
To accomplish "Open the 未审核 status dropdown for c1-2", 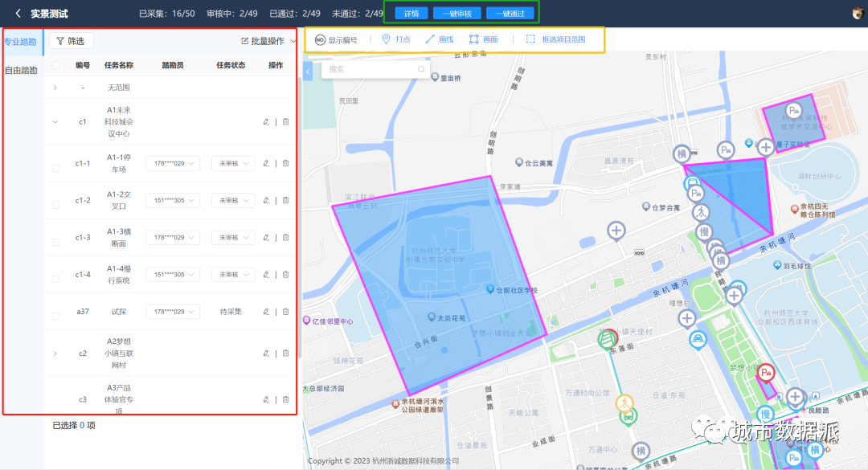I will [233, 200].
